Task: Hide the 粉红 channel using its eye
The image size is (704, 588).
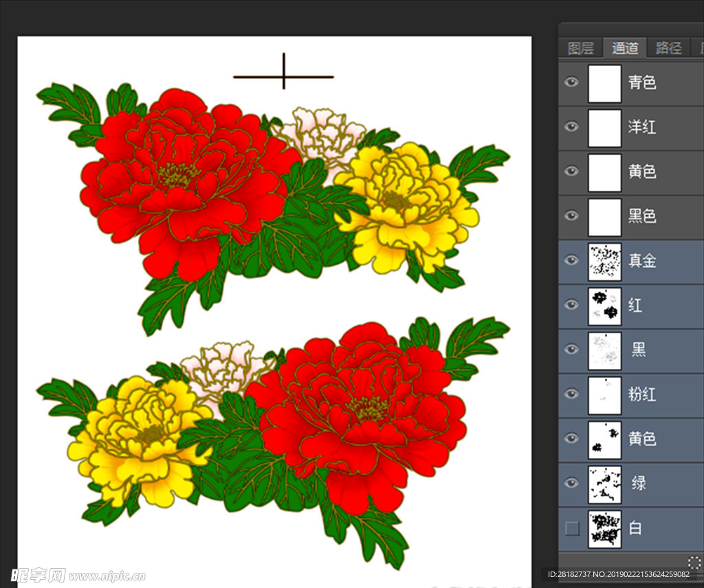Action: tap(571, 394)
